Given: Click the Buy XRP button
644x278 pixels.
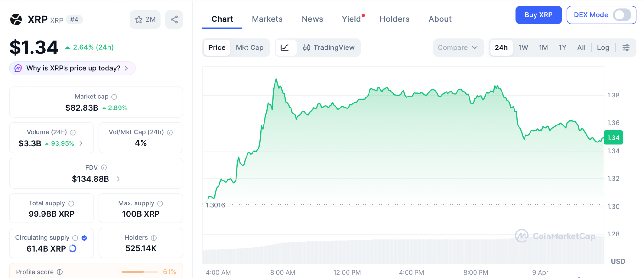Looking at the screenshot, I should [538, 15].
